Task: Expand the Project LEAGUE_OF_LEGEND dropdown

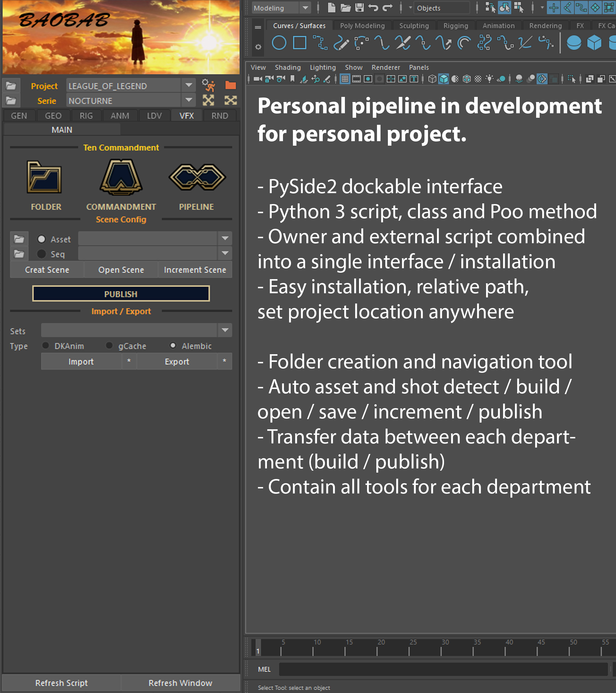Action: (x=189, y=85)
